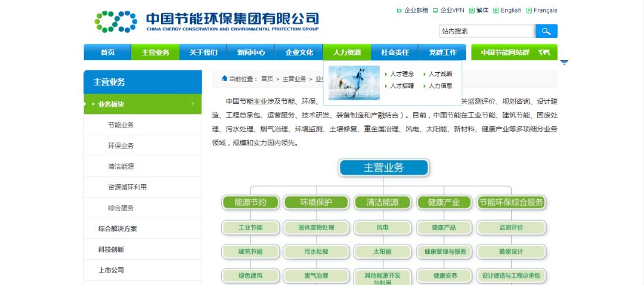Open 资源循环利用 in the sidebar
This screenshot has width=644, height=285.
128,187
